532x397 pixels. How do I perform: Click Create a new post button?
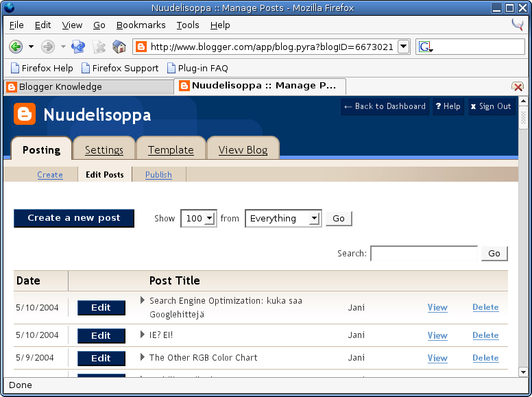click(x=74, y=218)
